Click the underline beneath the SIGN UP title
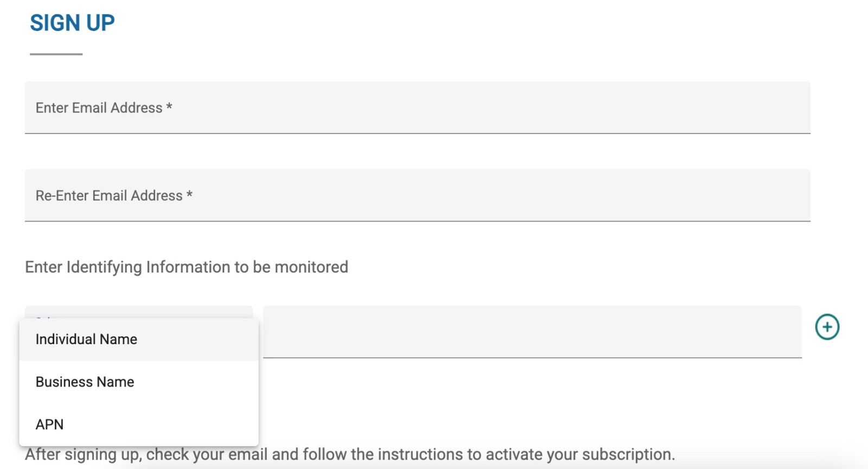The height and width of the screenshot is (469, 868). pos(56,54)
